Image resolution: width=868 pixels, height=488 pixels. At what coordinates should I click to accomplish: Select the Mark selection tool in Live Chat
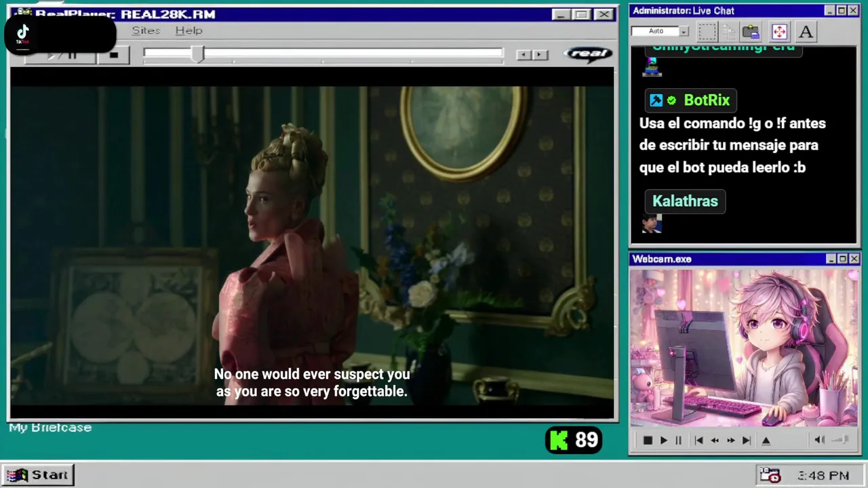(707, 31)
